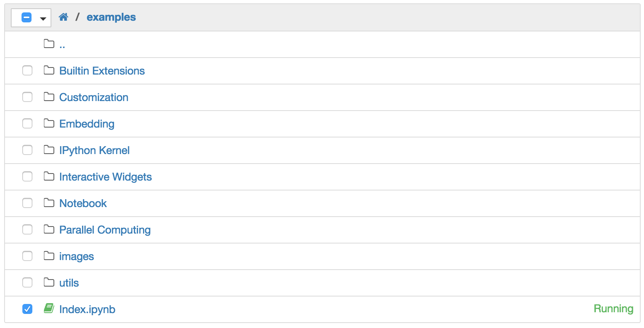This screenshot has width=644, height=328.
Task: Click the folder icon beside IPython Kernel
Action: click(49, 150)
